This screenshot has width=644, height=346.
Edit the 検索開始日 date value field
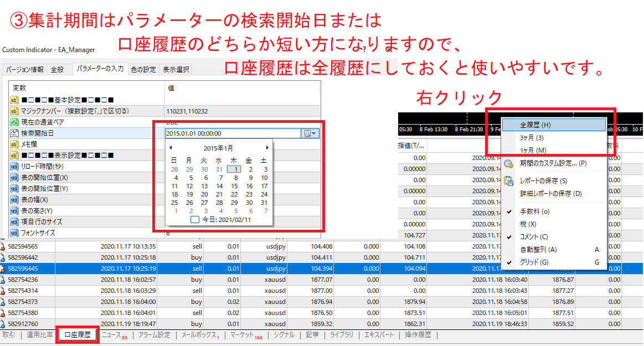click(233, 133)
